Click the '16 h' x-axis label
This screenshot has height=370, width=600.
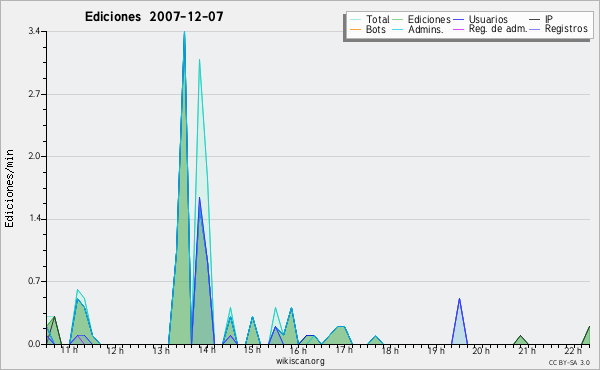298,350
